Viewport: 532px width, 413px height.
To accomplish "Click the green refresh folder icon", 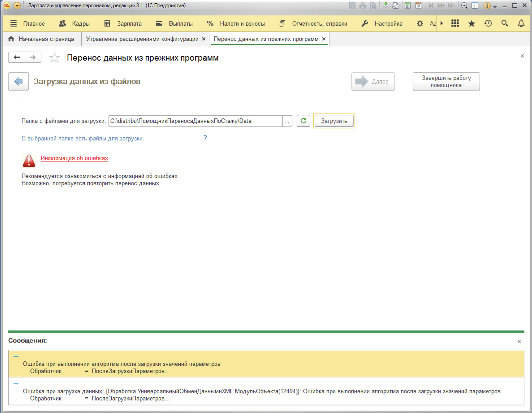I will pyautogui.click(x=303, y=121).
